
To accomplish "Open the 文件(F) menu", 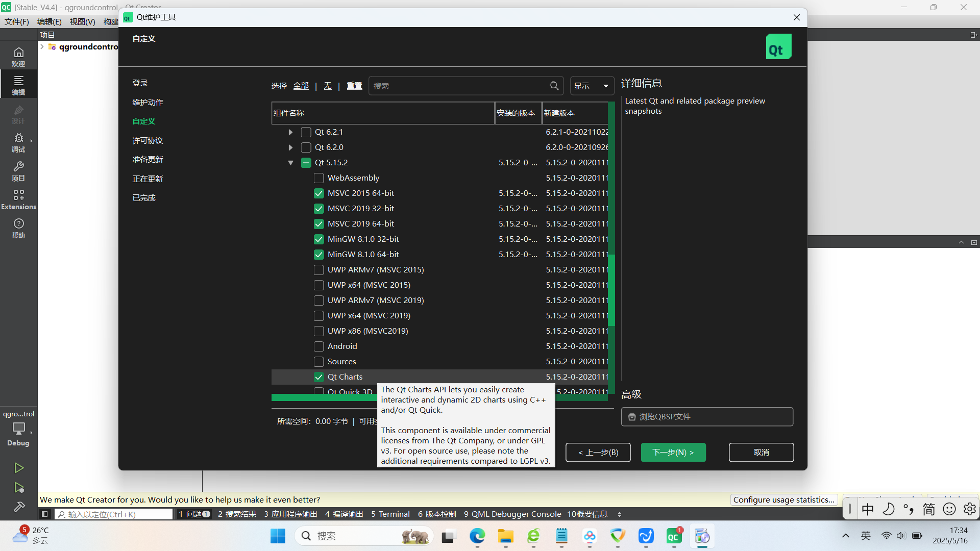I will pyautogui.click(x=17, y=21).
